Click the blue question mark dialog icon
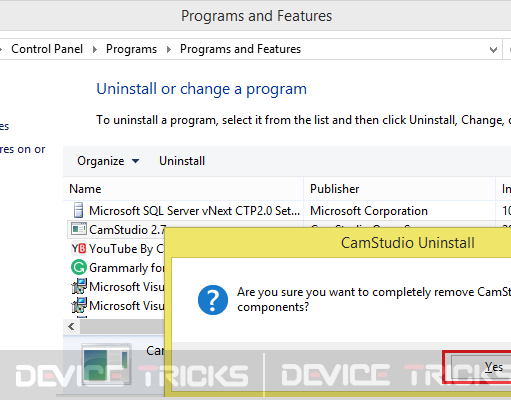511x400 pixels. (x=213, y=300)
